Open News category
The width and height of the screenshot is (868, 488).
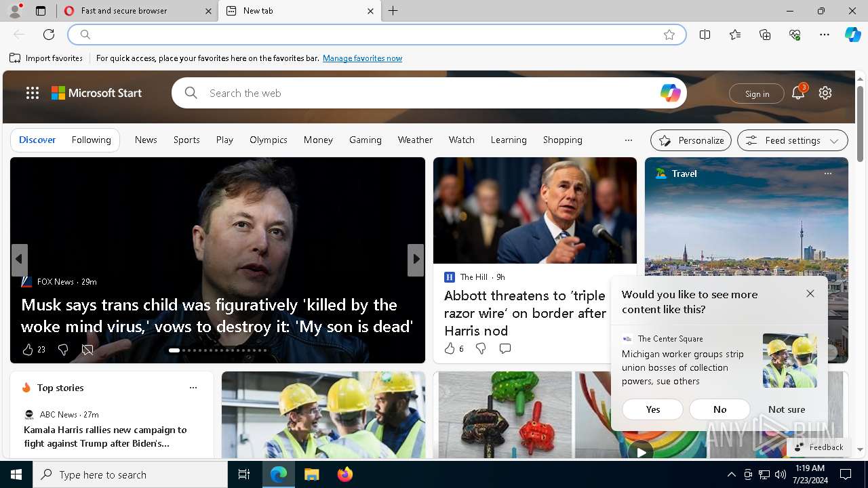click(146, 140)
